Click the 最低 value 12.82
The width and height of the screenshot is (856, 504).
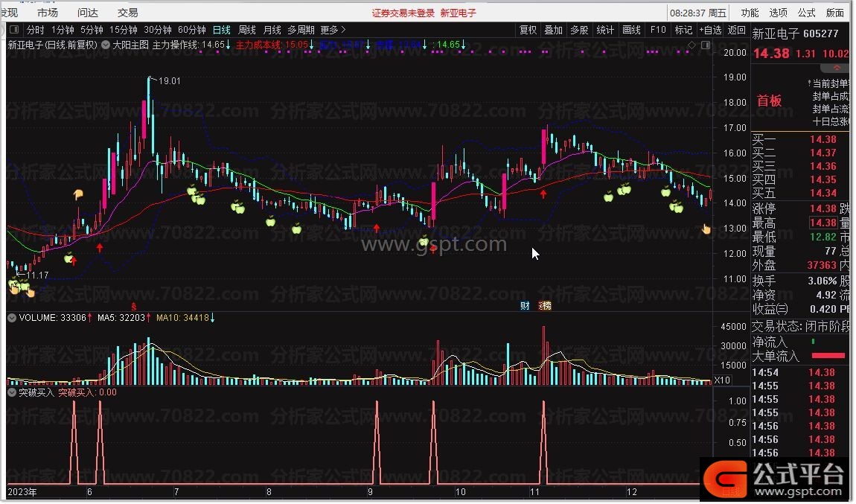[823, 237]
